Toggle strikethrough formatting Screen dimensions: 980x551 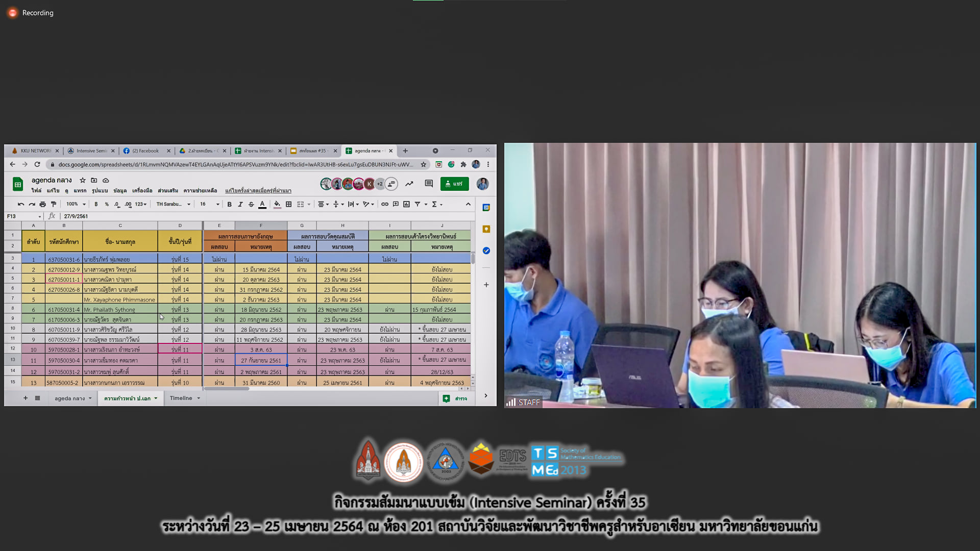tap(251, 204)
